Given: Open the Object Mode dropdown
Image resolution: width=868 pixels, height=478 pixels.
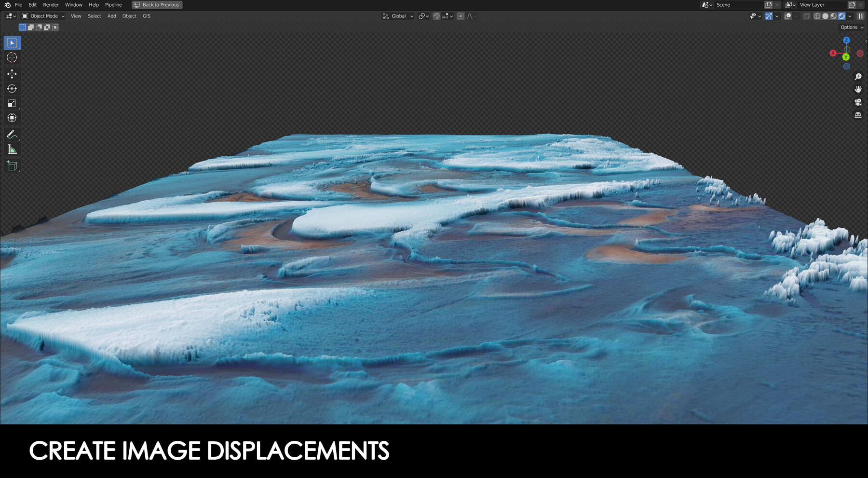Looking at the screenshot, I should click(43, 16).
